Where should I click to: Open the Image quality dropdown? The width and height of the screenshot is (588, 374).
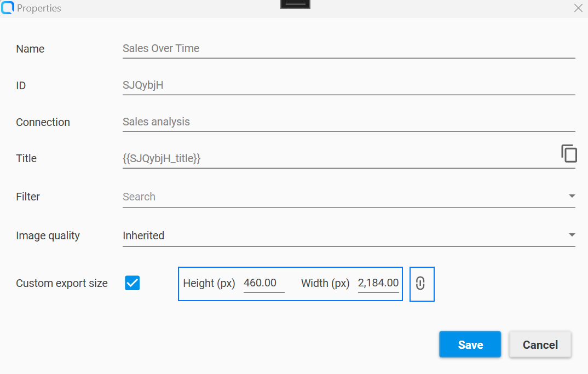click(x=572, y=234)
